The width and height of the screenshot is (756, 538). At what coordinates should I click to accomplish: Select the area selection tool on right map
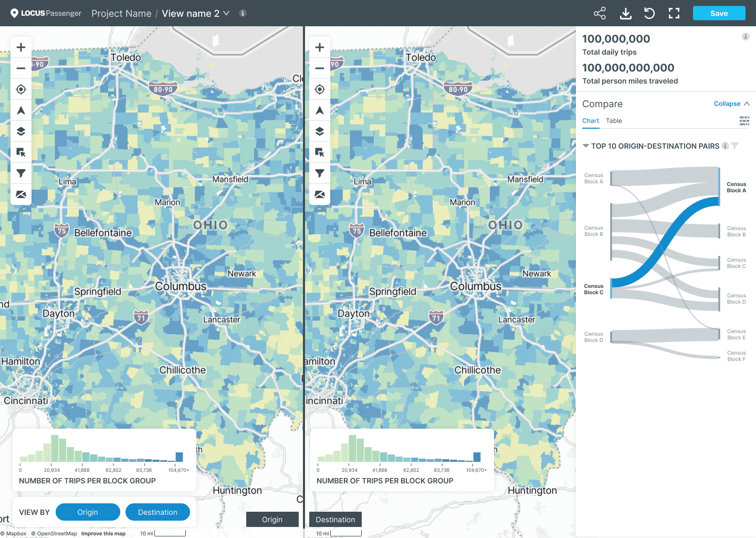319,152
